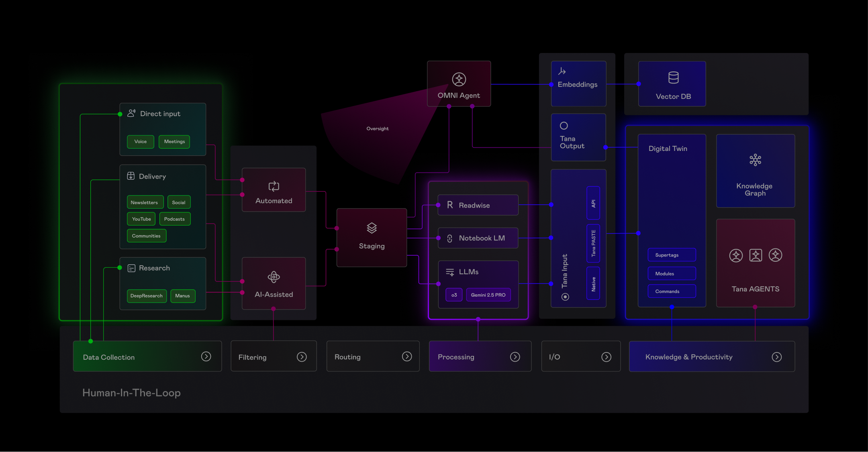Open the Supertags item
This screenshot has height=452, width=868.
click(672, 255)
